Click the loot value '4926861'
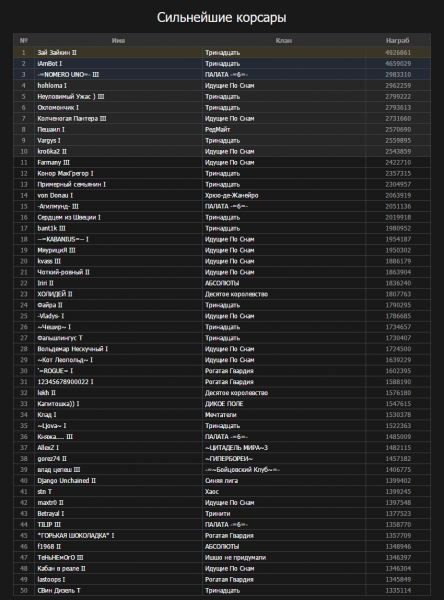 398,52
